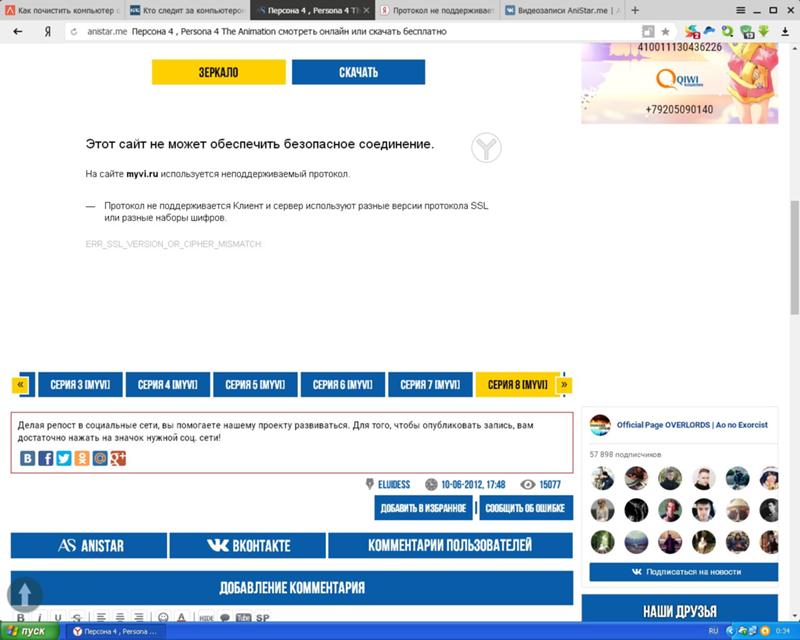The image size is (800, 640).
Task: Activate the Персона 4 taskbar window button
Action: point(117,631)
